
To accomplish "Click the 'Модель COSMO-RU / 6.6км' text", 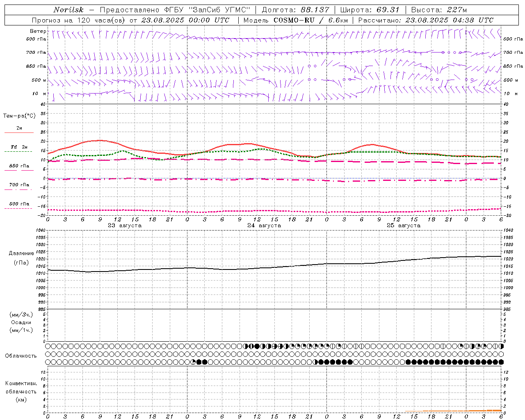I will [295, 20].
